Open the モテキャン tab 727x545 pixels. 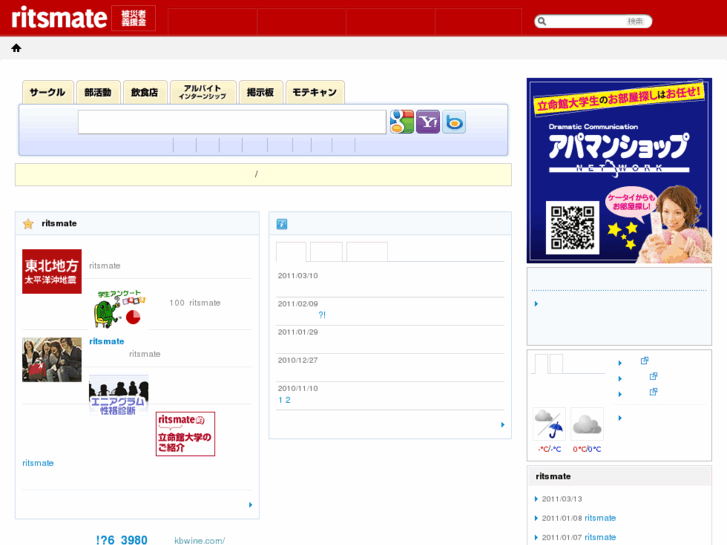[x=315, y=92]
